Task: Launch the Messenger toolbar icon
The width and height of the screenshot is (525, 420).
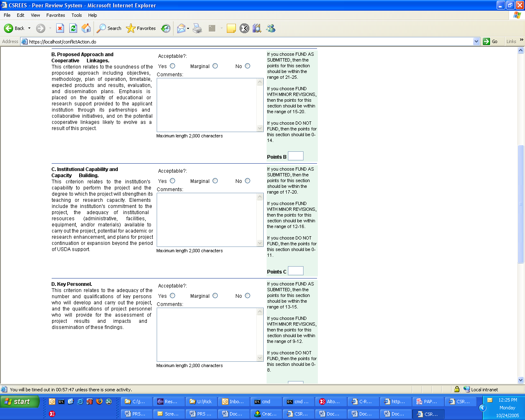Action: (271, 28)
